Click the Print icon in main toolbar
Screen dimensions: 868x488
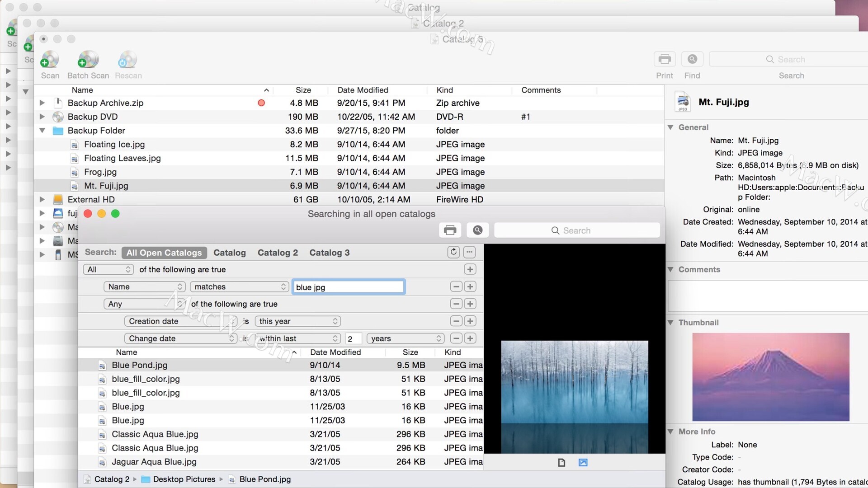[665, 59]
